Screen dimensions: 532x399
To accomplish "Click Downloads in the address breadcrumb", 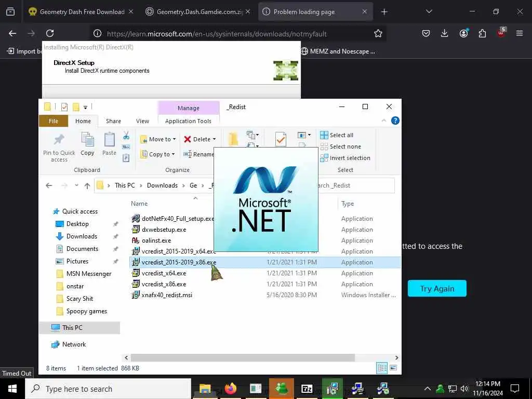I will point(162,185).
